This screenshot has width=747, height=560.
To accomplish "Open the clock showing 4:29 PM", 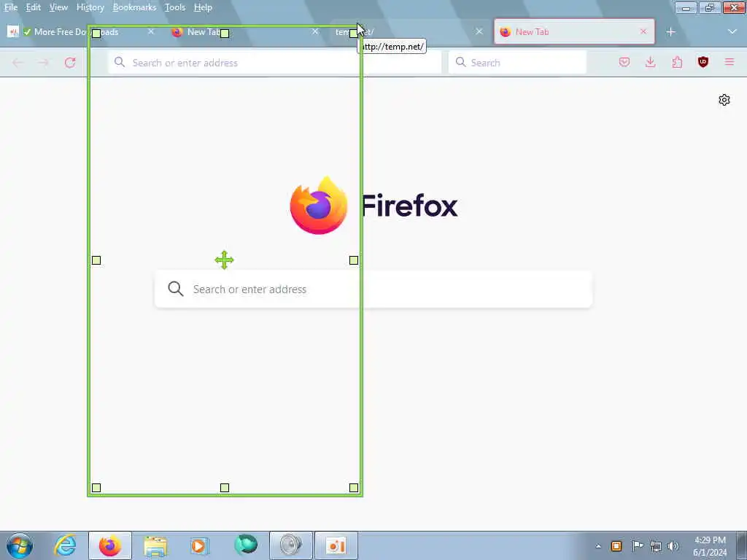I will [710, 546].
